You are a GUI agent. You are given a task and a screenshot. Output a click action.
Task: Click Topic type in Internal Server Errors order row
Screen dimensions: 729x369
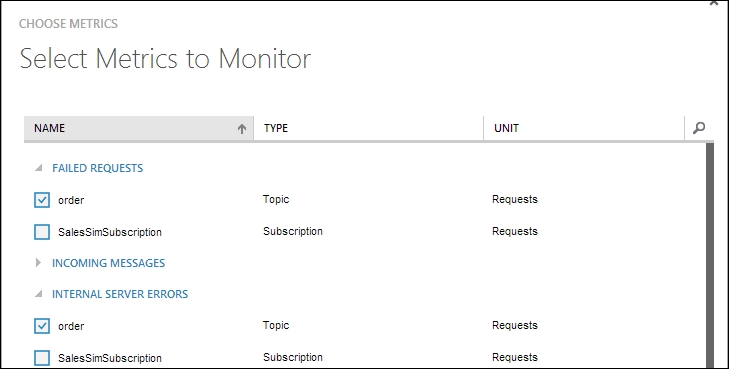[276, 325]
